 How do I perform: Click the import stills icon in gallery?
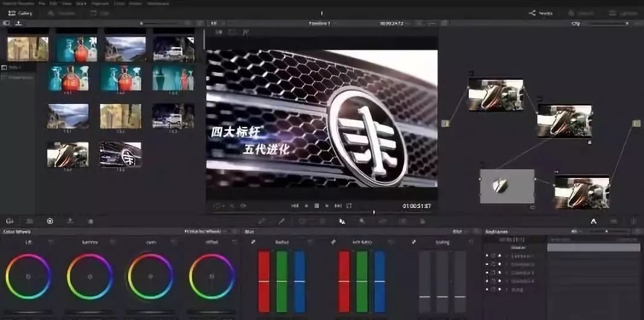pos(19,23)
